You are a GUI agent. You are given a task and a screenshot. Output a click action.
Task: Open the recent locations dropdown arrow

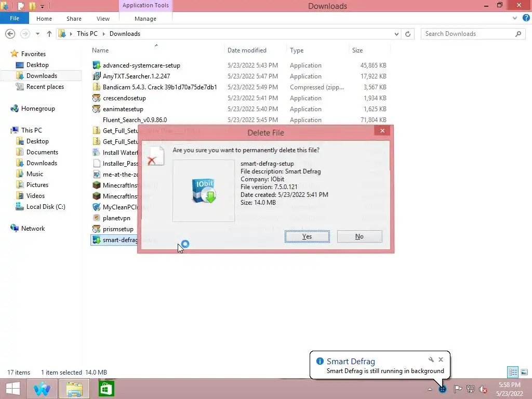coord(37,34)
